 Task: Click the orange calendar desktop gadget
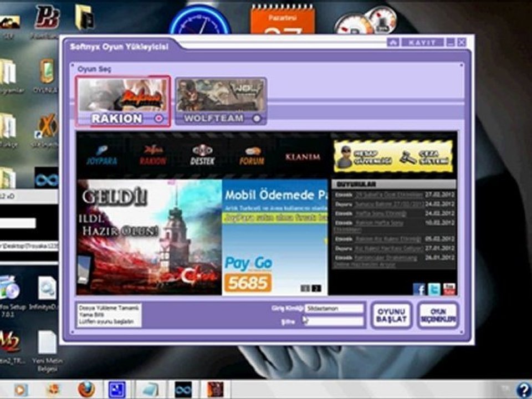tap(282, 21)
